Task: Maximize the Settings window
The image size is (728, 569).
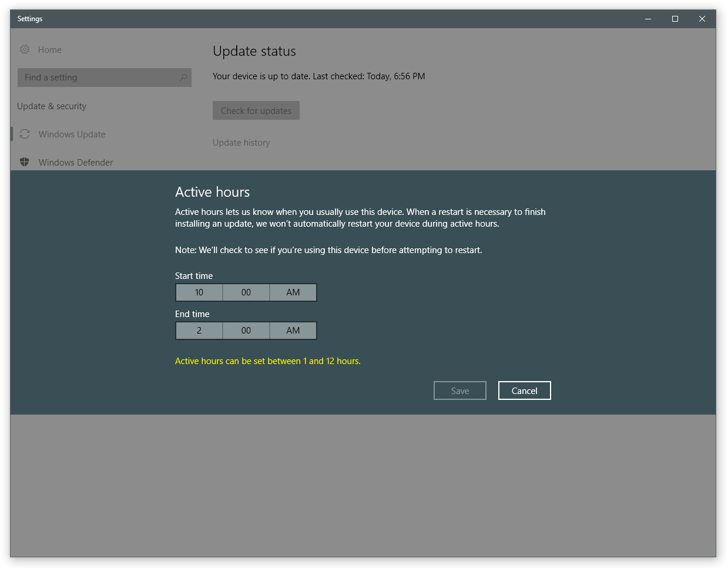Action: click(675, 19)
